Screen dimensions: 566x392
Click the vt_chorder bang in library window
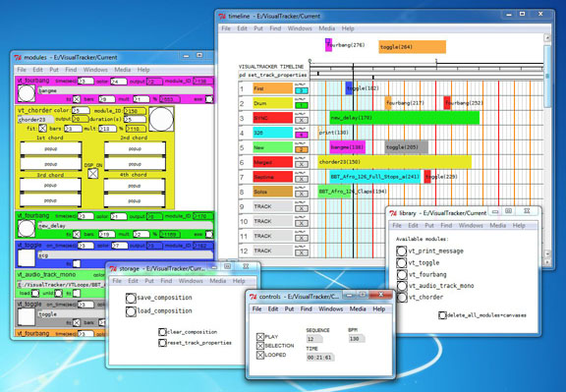pyautogui.click(x=401, y=298)
